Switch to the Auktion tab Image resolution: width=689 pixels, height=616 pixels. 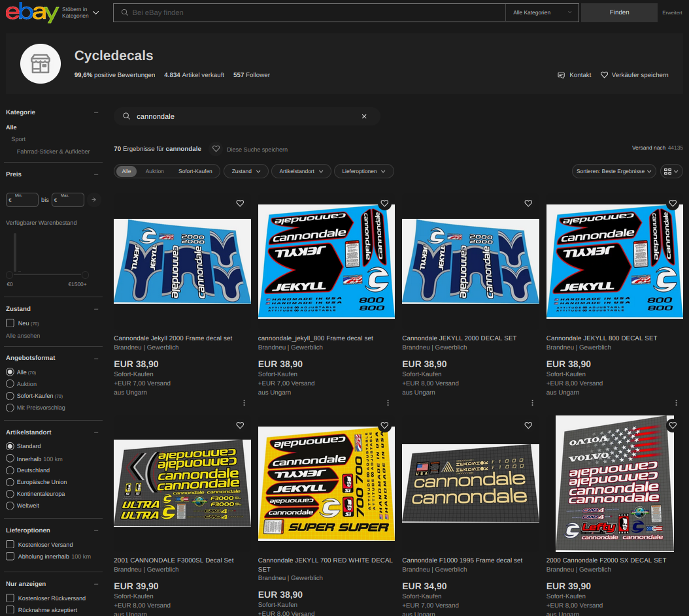[155, 171]
